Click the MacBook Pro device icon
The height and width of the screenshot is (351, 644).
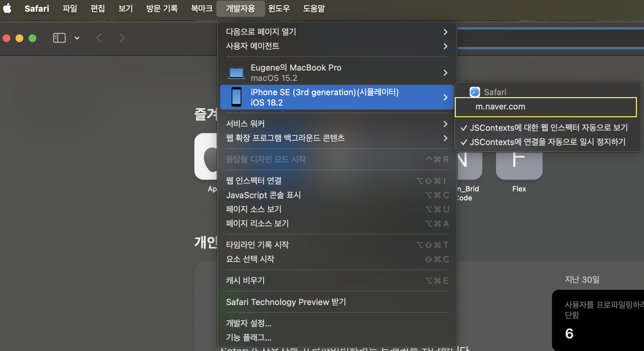click(x=236, y=73)
